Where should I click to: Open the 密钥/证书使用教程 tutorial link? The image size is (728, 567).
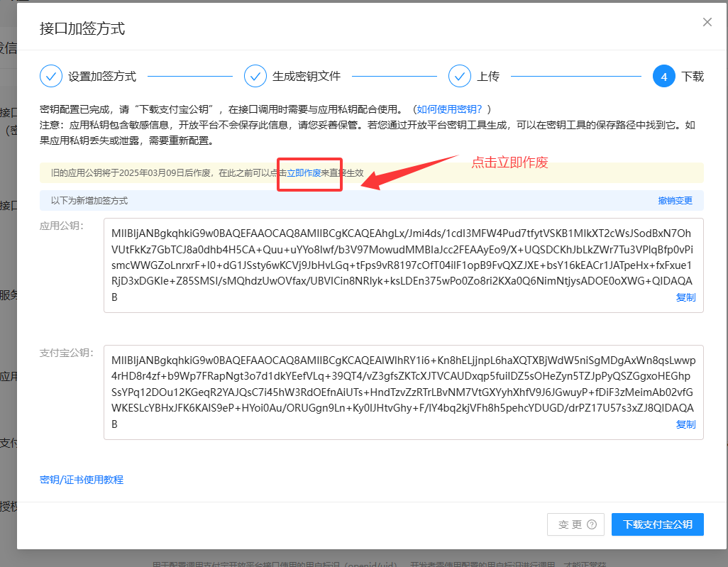click(82, 480)
